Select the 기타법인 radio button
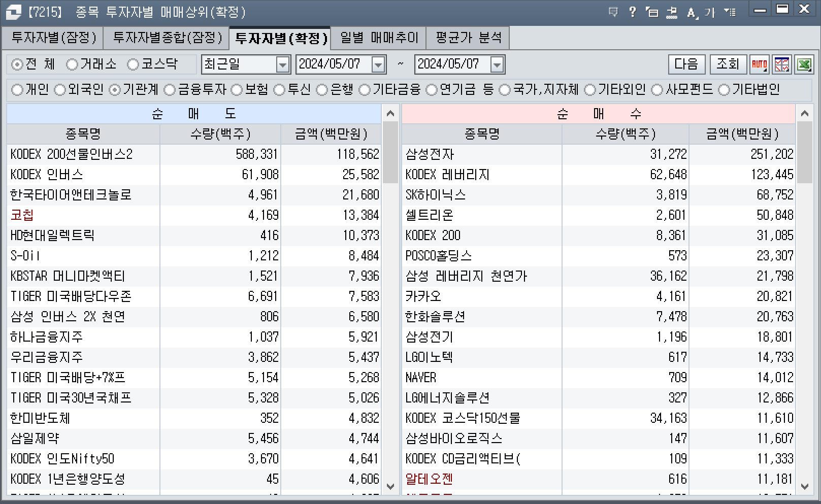The image size is (821, 504). pos(724,90)
